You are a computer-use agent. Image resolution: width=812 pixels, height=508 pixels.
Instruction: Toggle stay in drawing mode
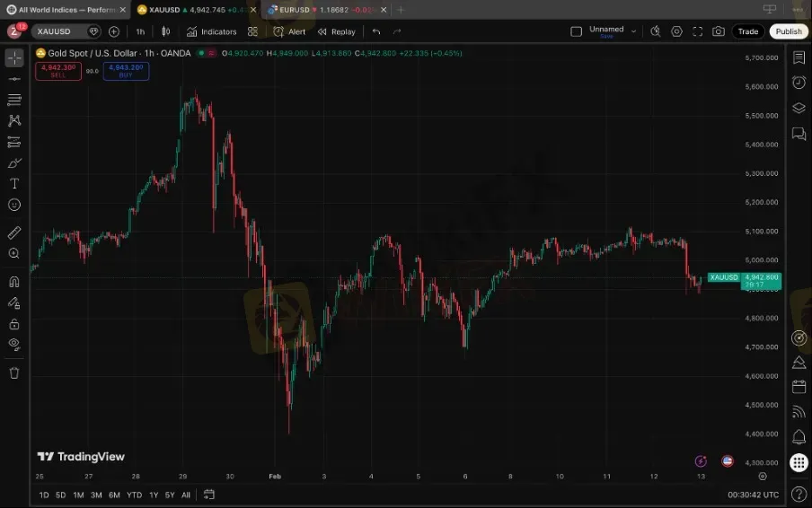pyautogui.click(x=14, y=303)
